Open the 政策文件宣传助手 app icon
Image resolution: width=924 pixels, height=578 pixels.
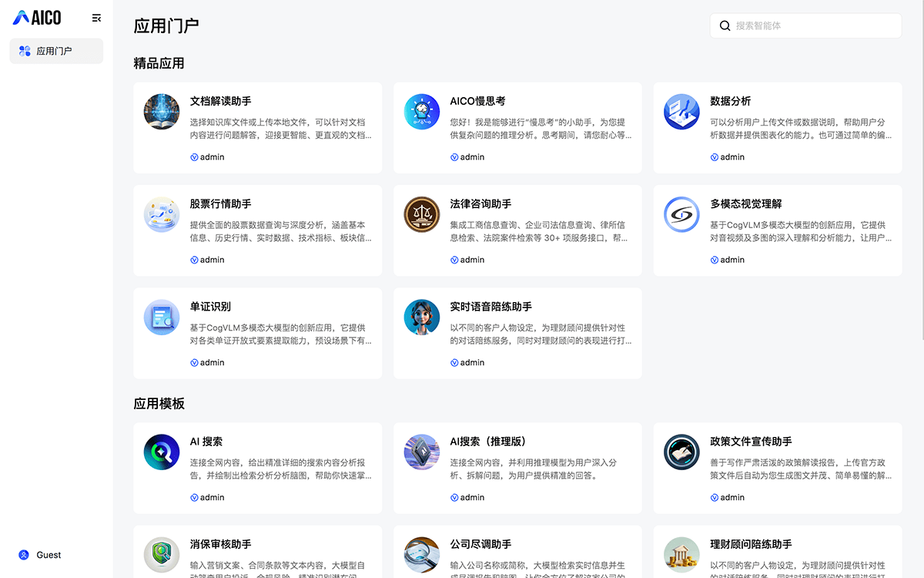[681, 452]
